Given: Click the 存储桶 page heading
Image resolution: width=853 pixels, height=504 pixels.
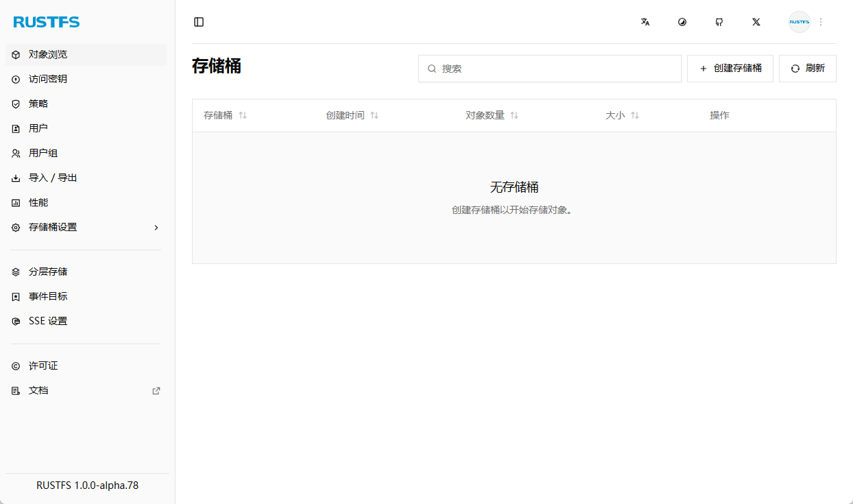Looking at the screenshot, I should click(x=217, y=66).
